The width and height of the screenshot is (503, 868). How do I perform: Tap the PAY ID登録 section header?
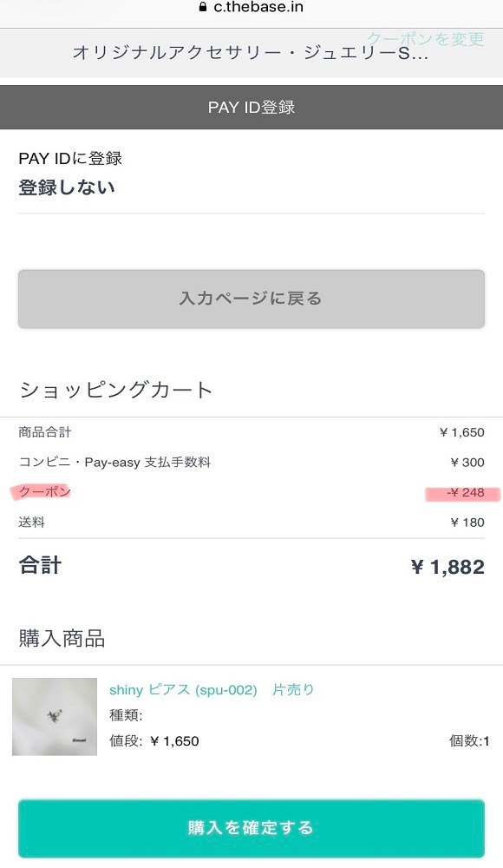[251, 108]
